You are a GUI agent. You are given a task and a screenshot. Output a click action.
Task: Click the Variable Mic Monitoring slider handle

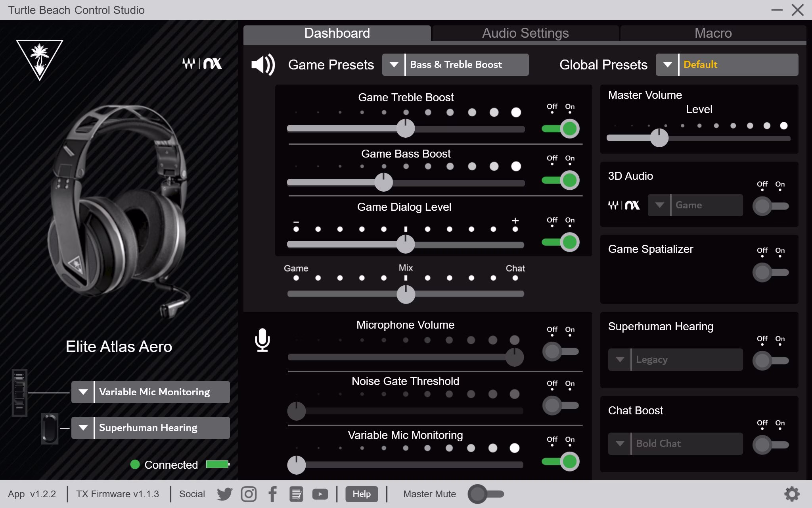click(297, 465)
